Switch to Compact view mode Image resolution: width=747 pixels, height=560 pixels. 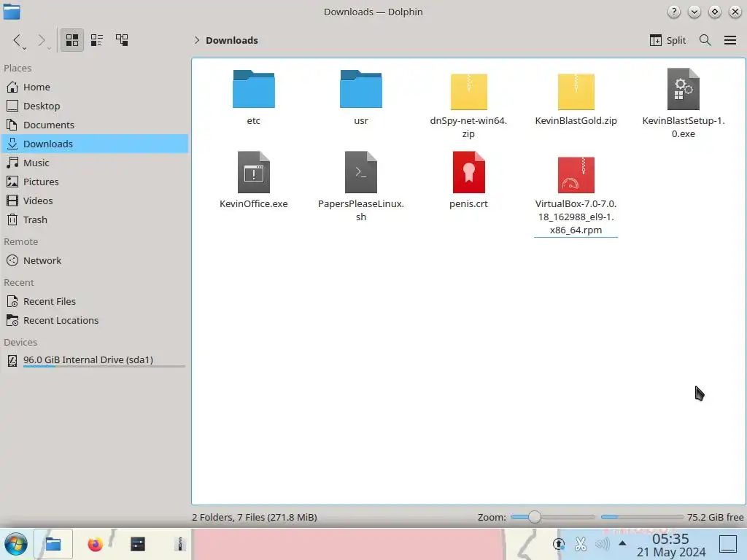(97, 40)
